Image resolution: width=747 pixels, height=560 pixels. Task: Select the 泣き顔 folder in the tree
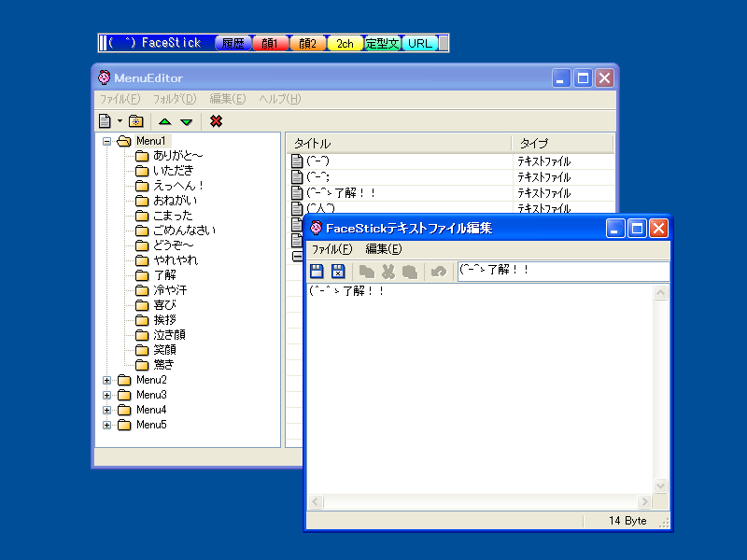click(170, 335)
